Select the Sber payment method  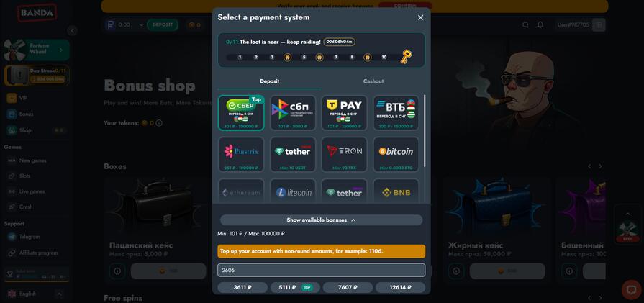pyautogui.click(x=241, y=113)
